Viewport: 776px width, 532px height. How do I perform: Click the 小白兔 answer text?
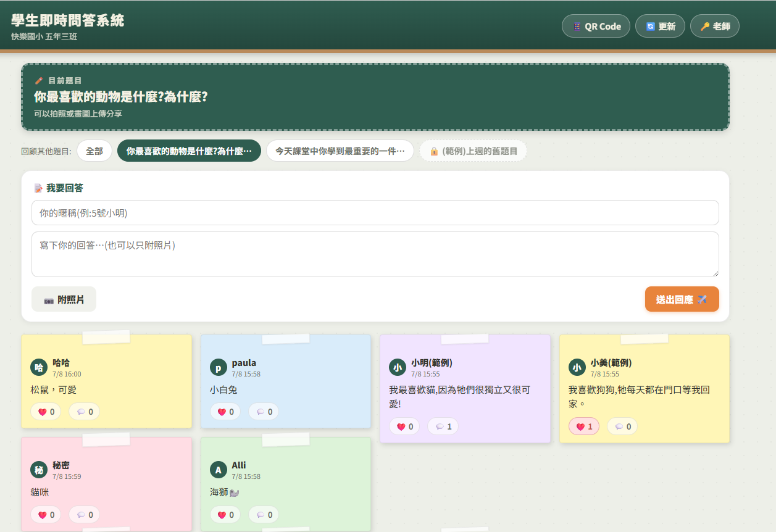pyautogui.click(x=223, y=389)
